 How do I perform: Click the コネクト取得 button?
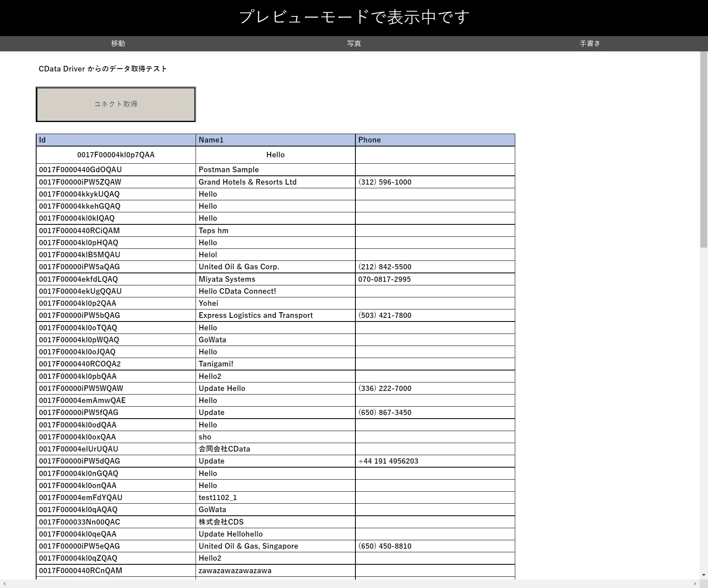tap(116, 104)
